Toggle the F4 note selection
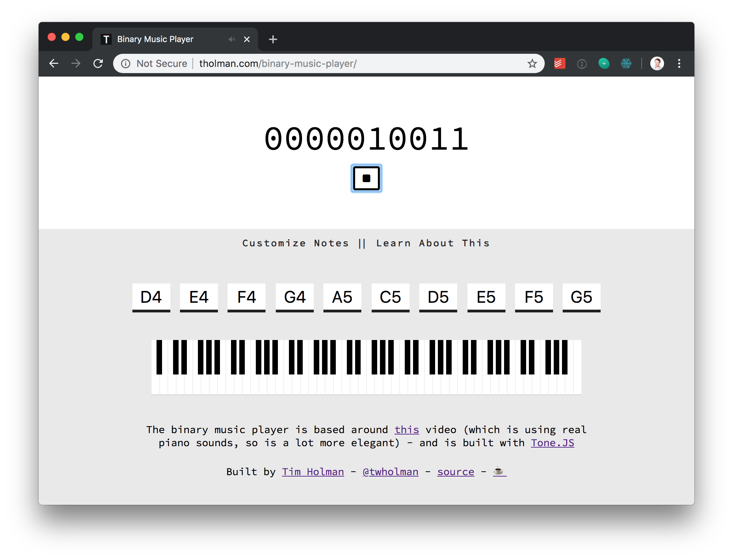 pyautogui.click(x=246, y=296)
